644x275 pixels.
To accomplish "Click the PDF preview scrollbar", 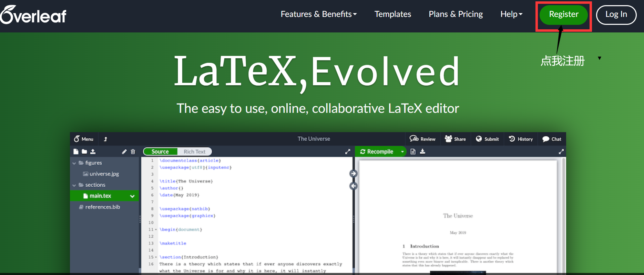I will [563, 215].
